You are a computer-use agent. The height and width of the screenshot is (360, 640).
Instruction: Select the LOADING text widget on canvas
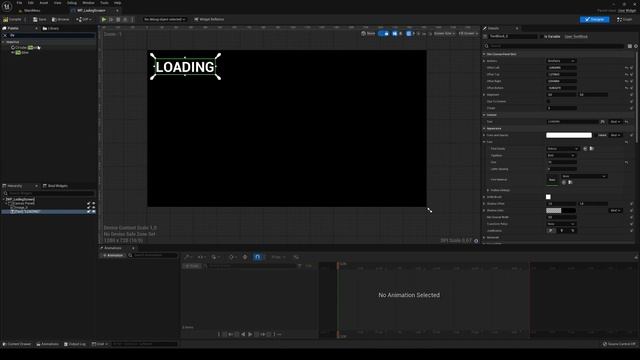tap(185, 67)
